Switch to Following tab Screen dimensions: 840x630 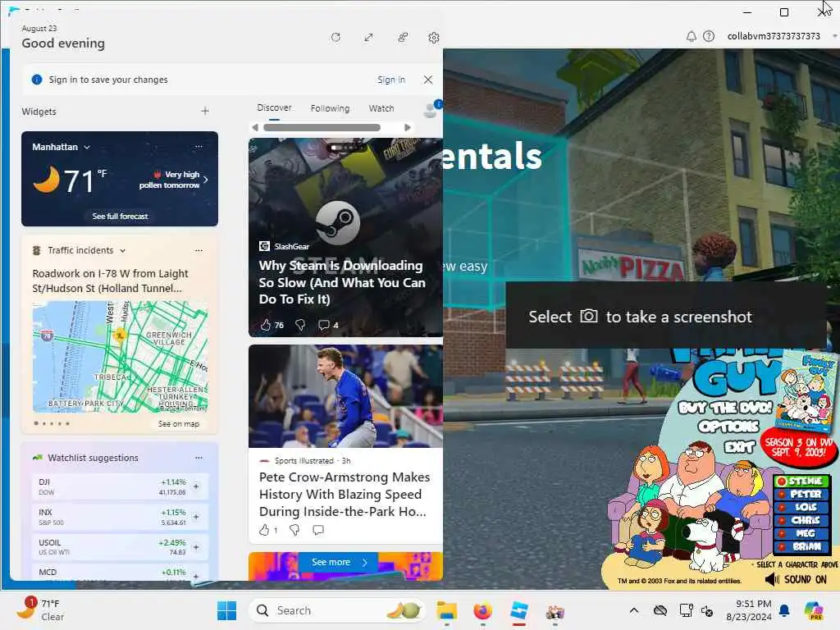(330, 108)
